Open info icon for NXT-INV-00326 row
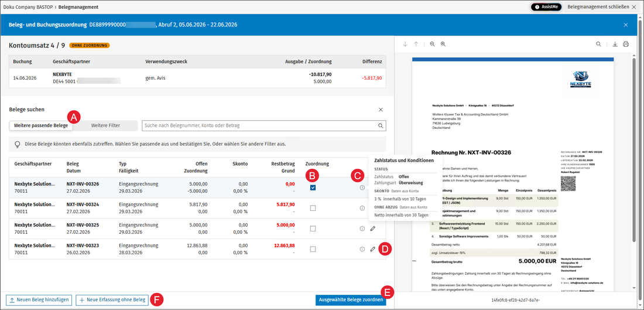Screen dimensions: 644x310 point(362,188)
